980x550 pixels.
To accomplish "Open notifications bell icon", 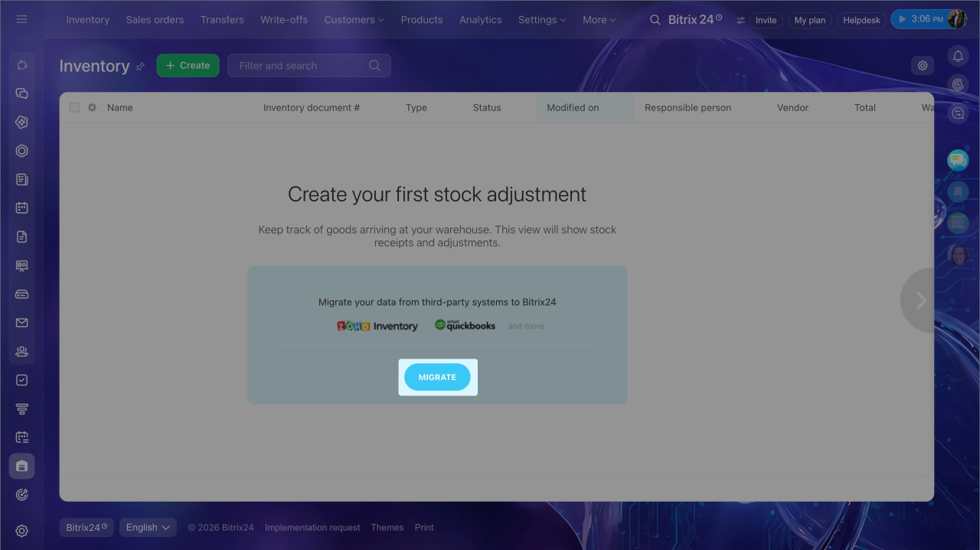I will 958,56.
